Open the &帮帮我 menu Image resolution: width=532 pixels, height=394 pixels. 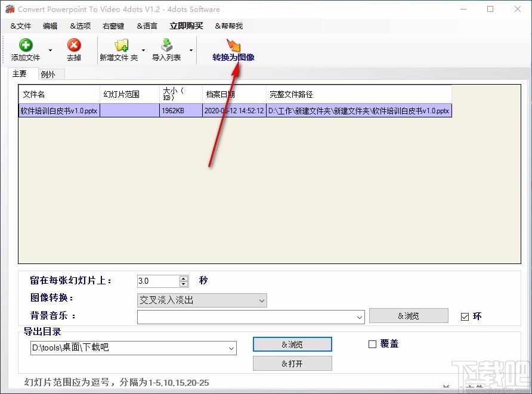click(228, 26)
